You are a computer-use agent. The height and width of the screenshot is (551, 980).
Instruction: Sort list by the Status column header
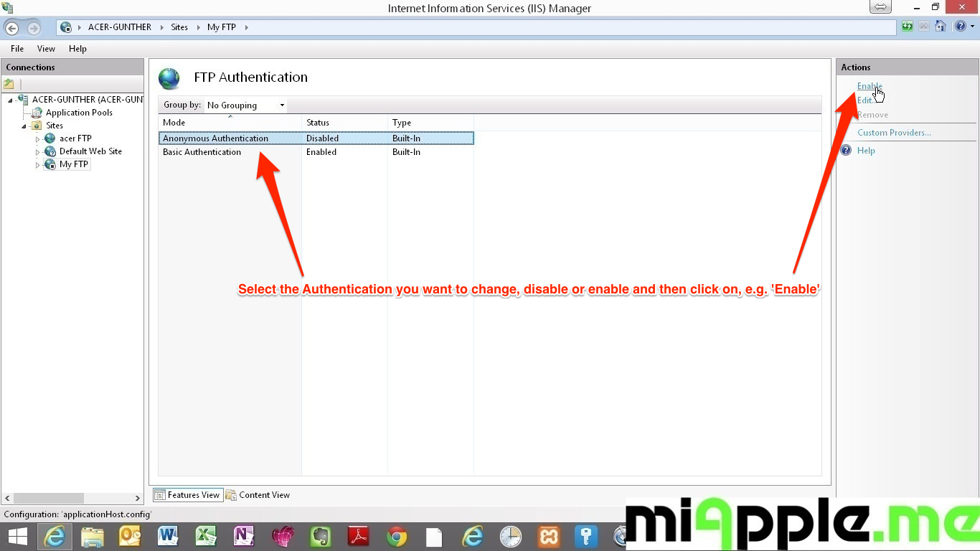click(x=318, y=123)
